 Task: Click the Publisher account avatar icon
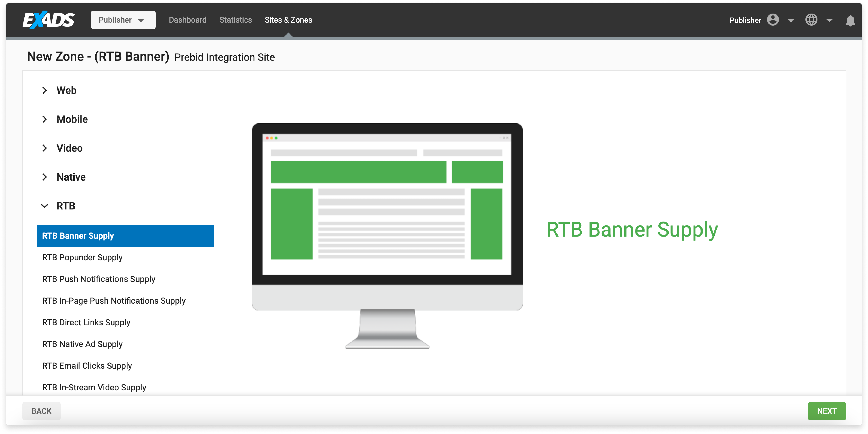[x=773, y=20]
